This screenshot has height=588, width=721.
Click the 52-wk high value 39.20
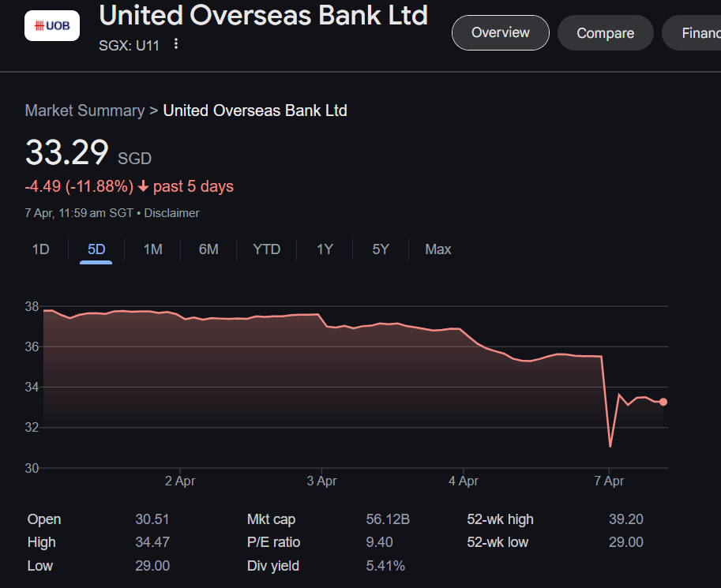[x=625, y=519]
